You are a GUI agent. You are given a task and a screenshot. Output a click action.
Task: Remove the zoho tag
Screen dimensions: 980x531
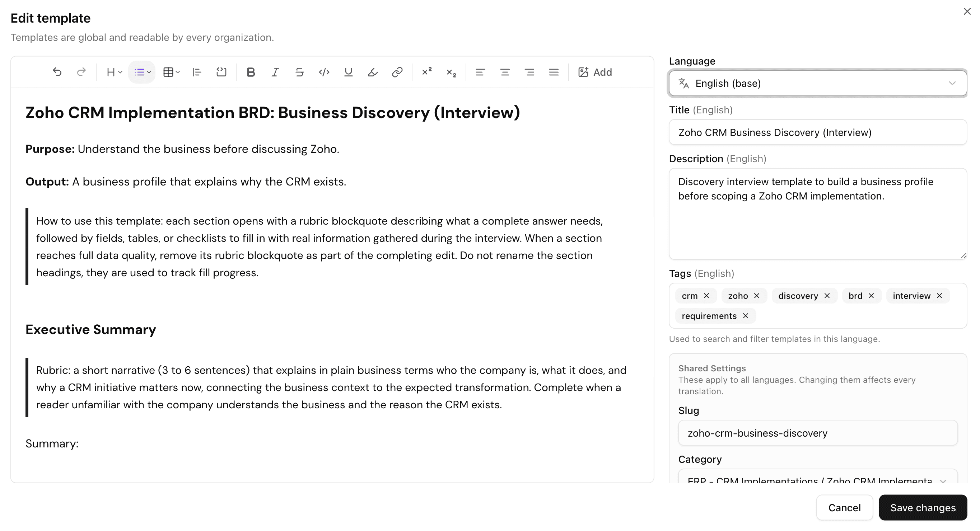point(757,296)
